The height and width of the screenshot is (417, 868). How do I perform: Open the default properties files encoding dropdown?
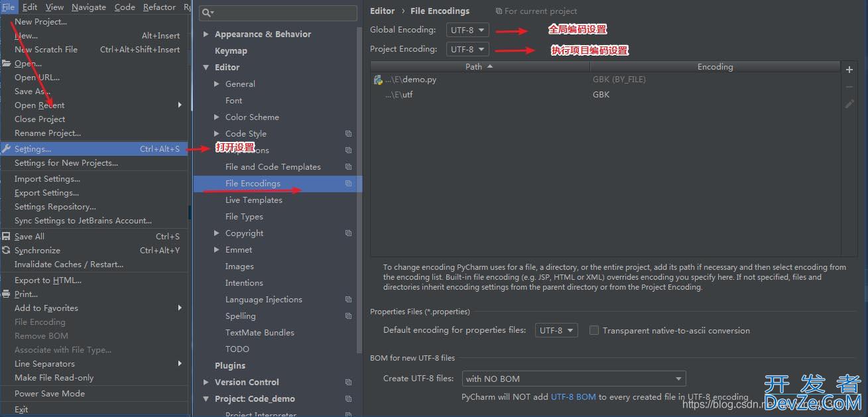(x=556, y=330)
